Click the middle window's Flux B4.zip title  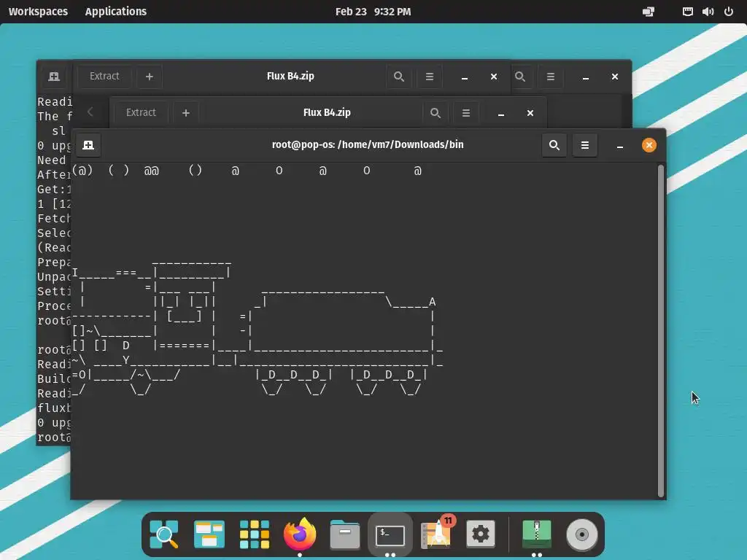coord(327,113)
